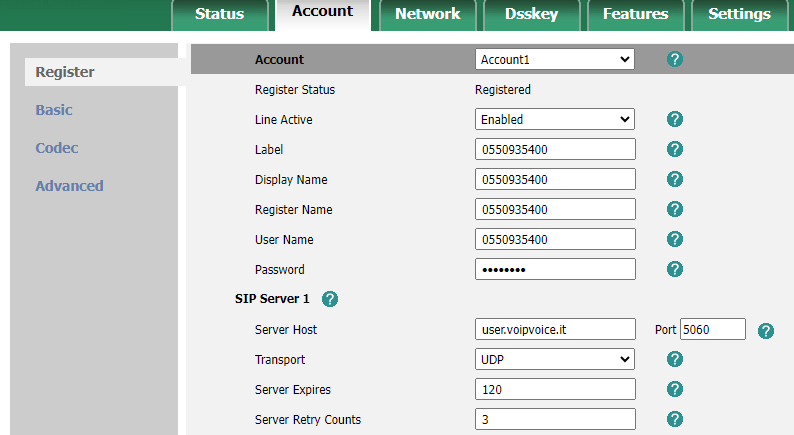794x435 pixels.
Task: Focus the User Name input field
Action: pyautogui.click(x=555, y=239)
